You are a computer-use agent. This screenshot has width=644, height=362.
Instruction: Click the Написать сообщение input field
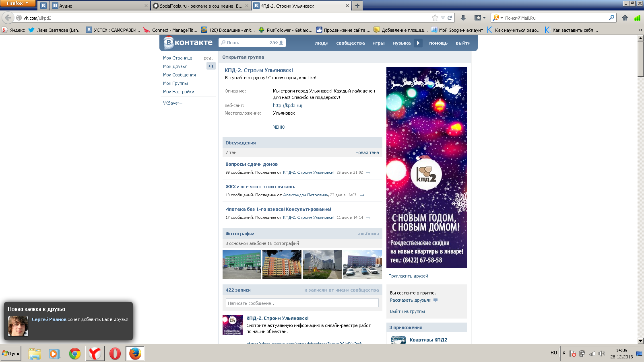point(302,303)
